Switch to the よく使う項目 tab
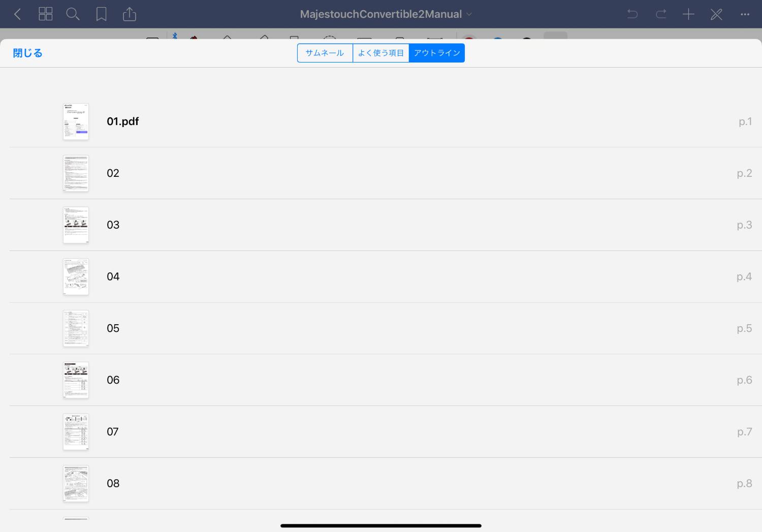 pyautogui.click(x=381, y=53)
